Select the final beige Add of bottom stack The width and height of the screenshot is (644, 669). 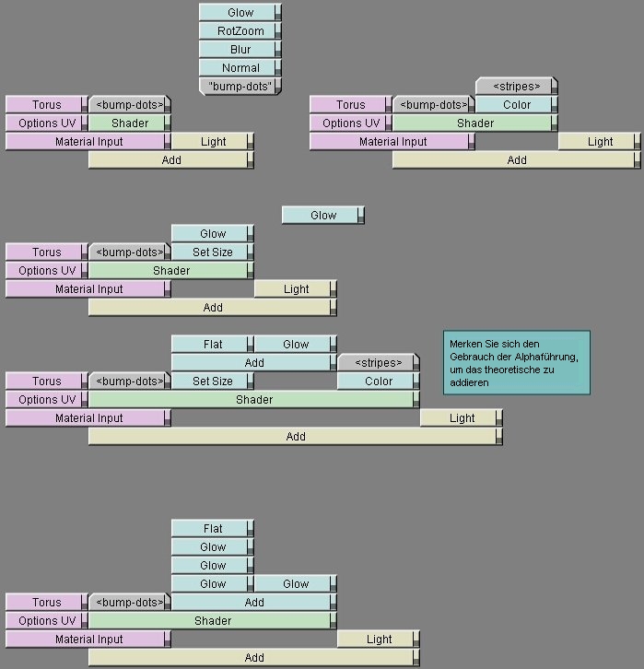click(x=254, y=657)
